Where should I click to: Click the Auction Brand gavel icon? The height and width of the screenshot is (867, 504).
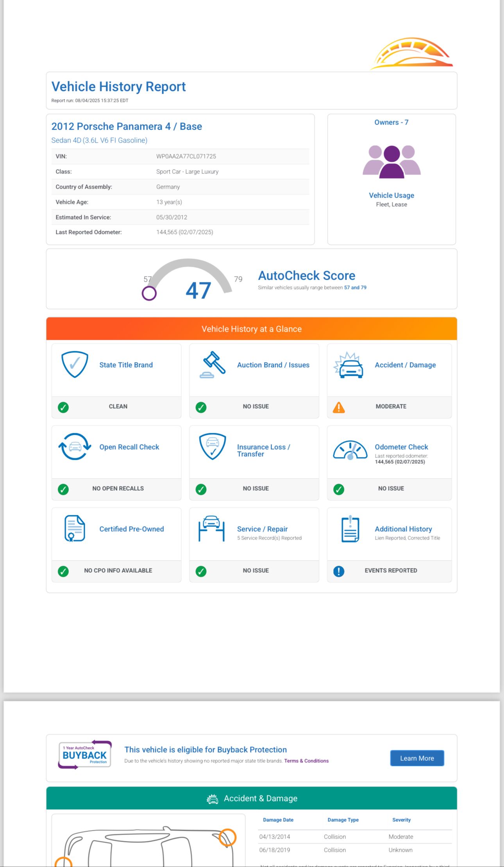click(213, 365)
